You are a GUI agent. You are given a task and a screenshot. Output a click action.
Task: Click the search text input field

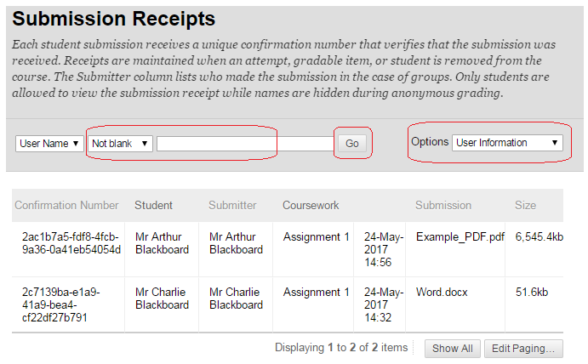pos(244,144)
